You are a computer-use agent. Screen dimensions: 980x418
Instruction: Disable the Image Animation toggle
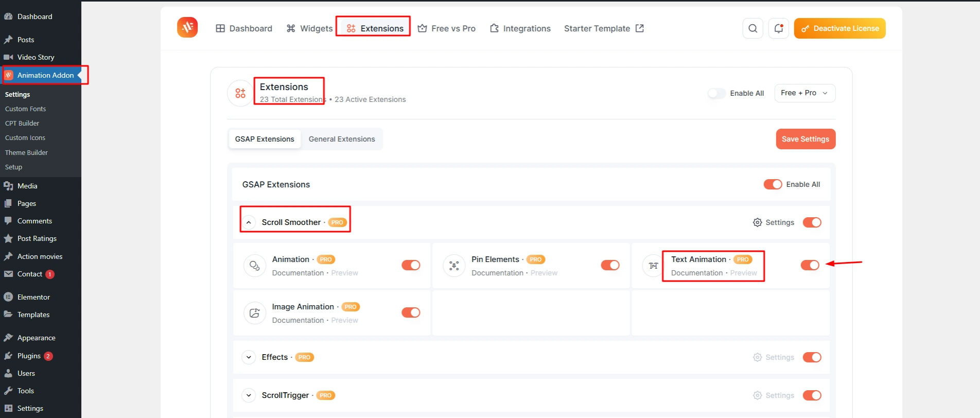click(x=411, y=312)
